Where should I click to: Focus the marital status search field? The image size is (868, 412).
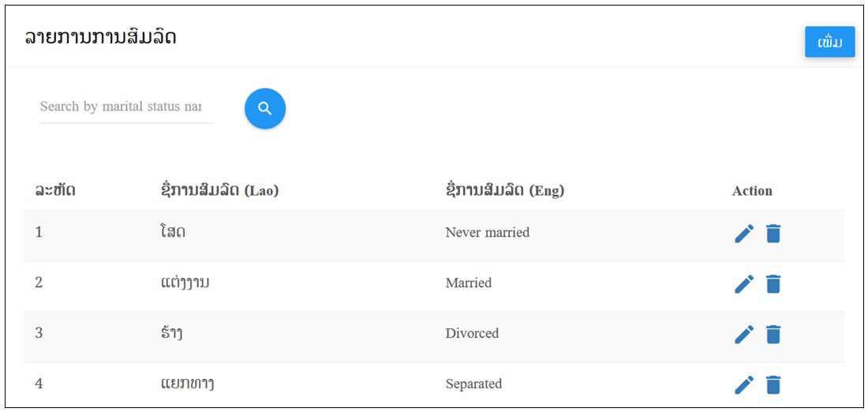tap(127, 107)
